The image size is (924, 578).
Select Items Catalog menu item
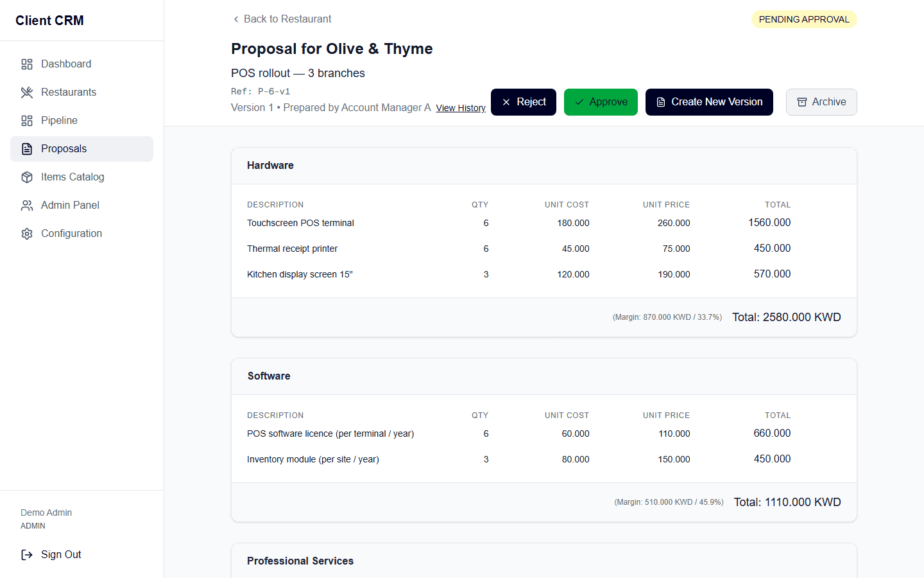(x=81, y=177)
